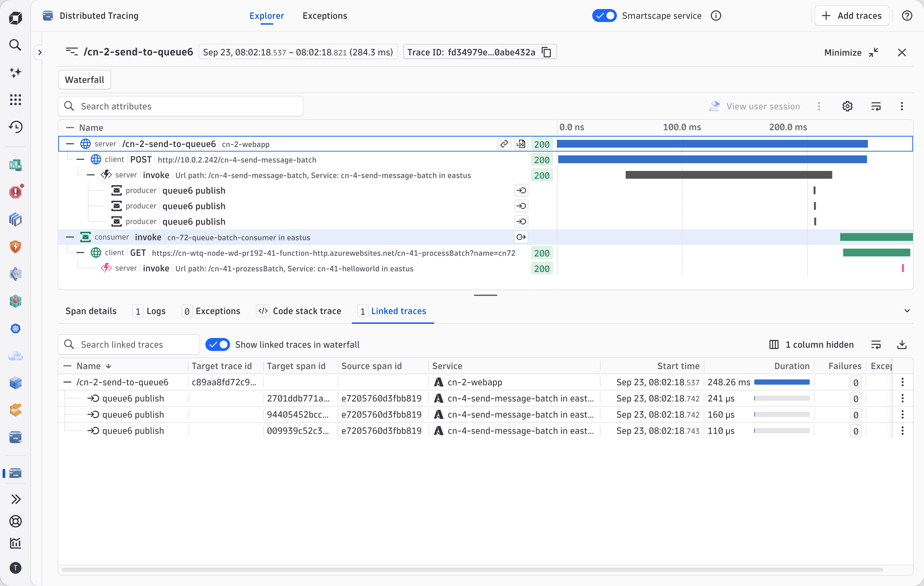Collapse the server /cn-2-send-to-queue6 span

pos(69,144)
